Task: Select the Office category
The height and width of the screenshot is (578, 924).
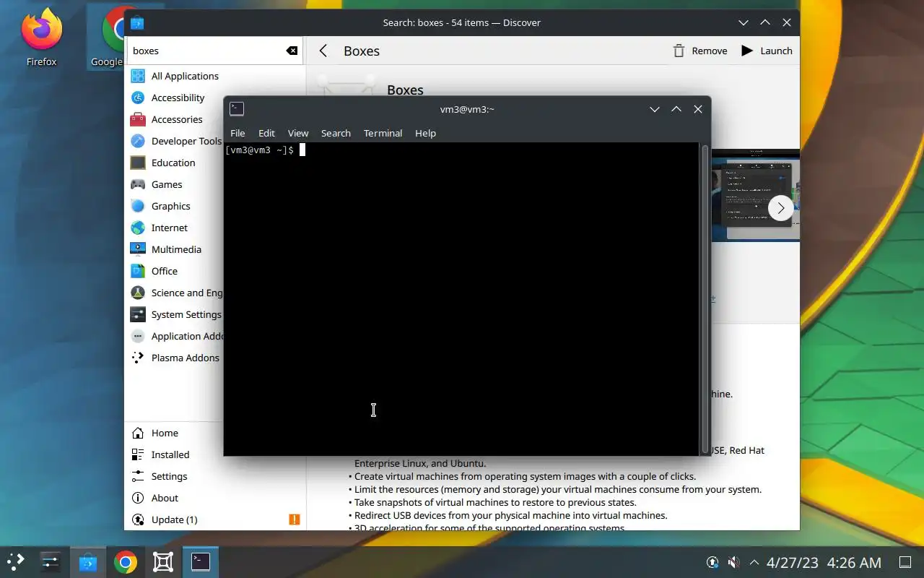Action: [x=175, y=271]
